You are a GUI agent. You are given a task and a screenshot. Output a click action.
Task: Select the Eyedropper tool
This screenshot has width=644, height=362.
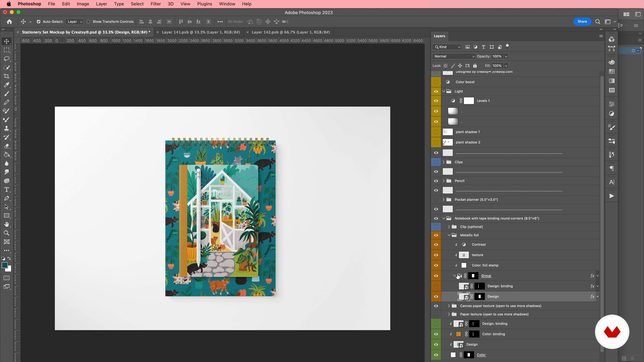coord(7,85)
